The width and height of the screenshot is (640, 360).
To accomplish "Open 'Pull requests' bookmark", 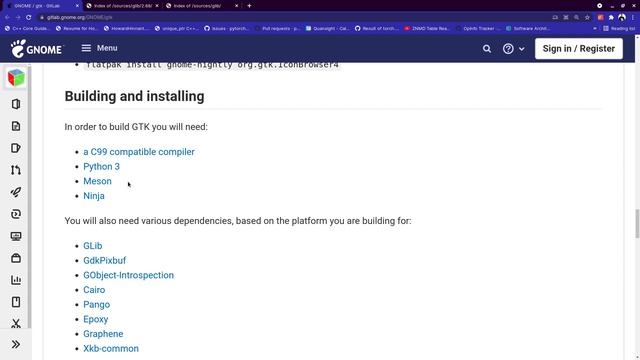I will [x=278, y=29].
